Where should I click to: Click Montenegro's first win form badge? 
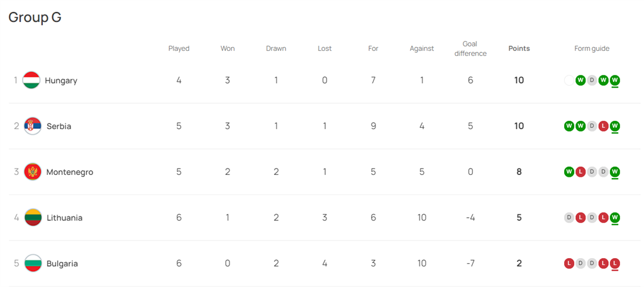click(569, 172)
